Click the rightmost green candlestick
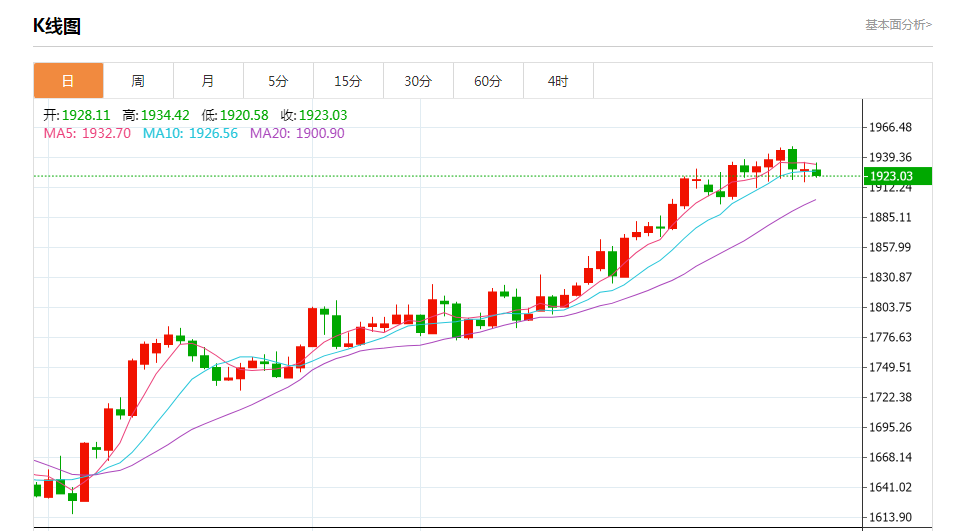Image resolution: width=955 pixels, height=531 pixels. (817, 173)
